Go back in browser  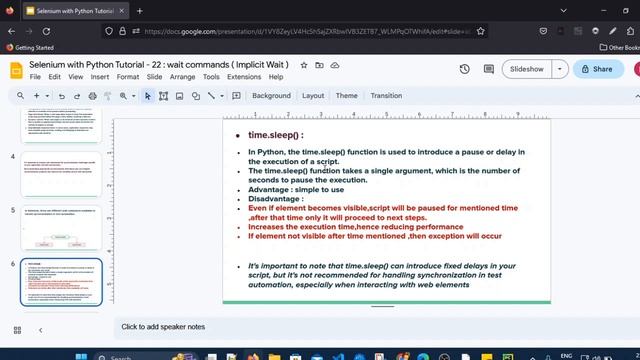click(11, 31)
